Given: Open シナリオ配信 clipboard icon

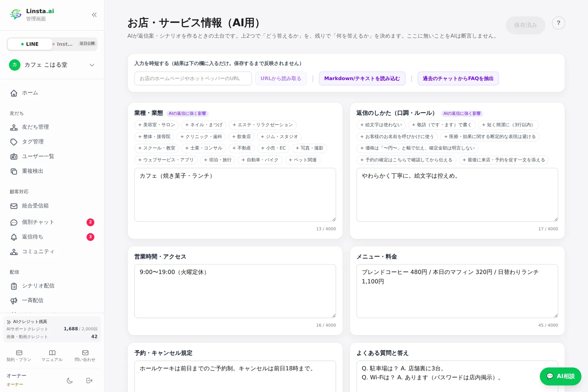Looking at the screenshot, I should tap(14, 286).
